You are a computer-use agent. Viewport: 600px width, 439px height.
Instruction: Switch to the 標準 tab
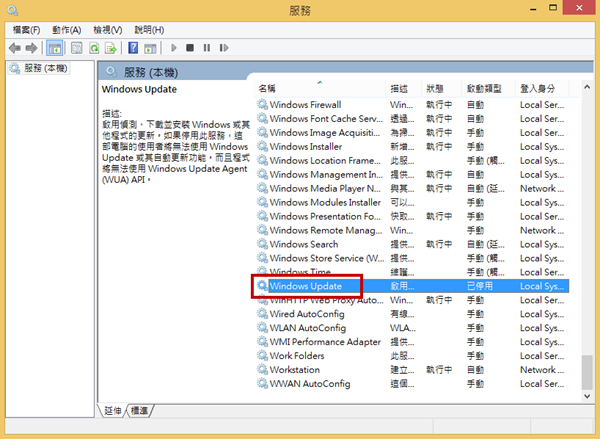139,411
